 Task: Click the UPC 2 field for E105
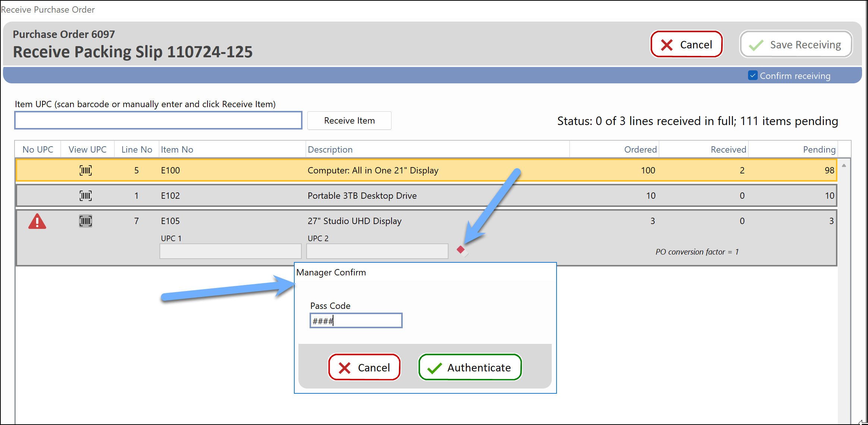(x=377, y=251)
